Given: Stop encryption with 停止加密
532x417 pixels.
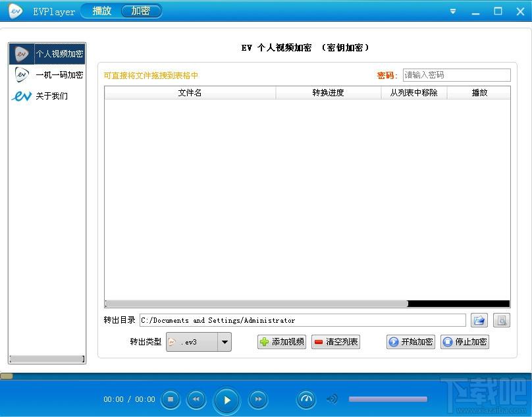Looking at the screenshot, I should (x=465, y=342).
